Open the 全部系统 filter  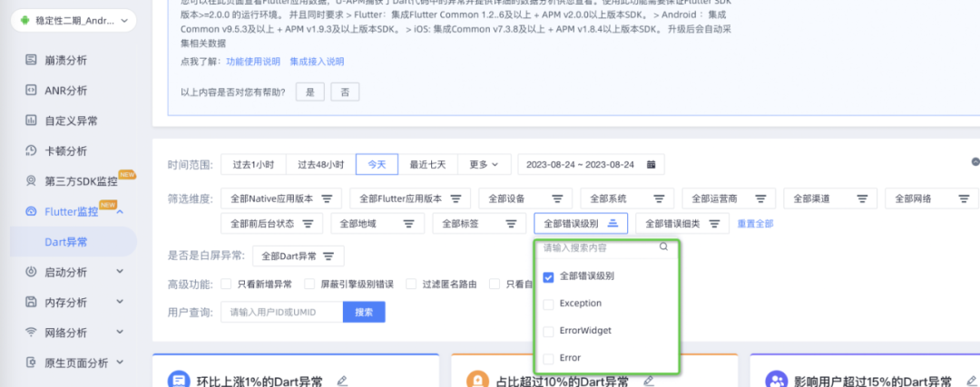(627, 198)
